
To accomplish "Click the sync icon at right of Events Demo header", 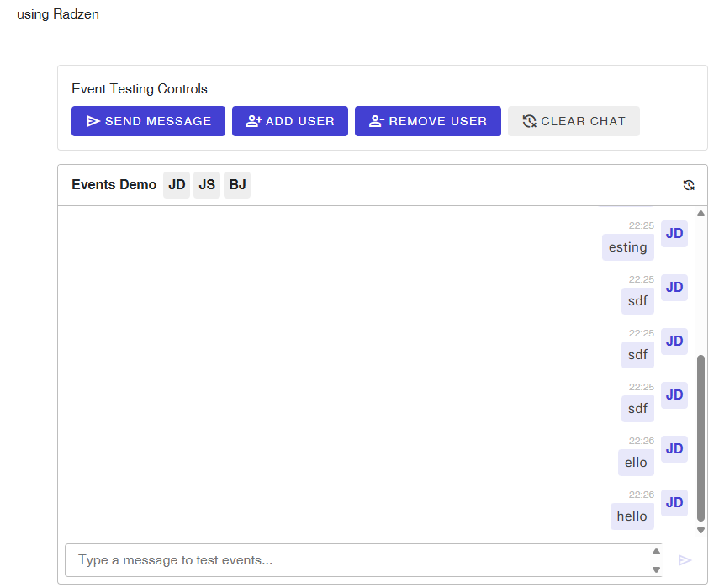I will (x=689, y=184).
